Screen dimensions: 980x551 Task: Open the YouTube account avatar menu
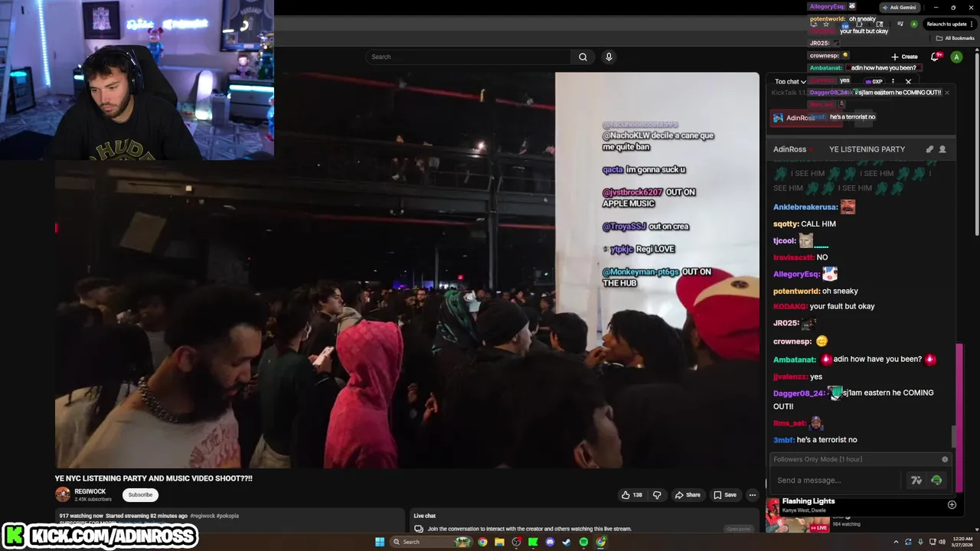point(956,57)
